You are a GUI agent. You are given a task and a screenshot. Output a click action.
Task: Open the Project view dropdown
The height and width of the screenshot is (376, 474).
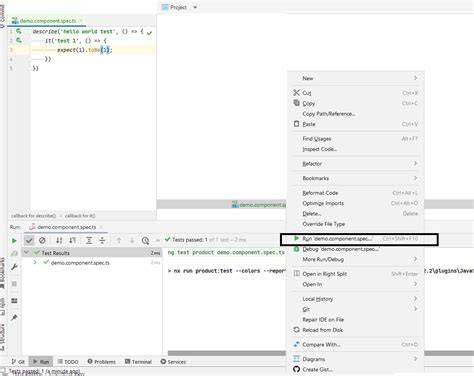click(x=195, y=7)
